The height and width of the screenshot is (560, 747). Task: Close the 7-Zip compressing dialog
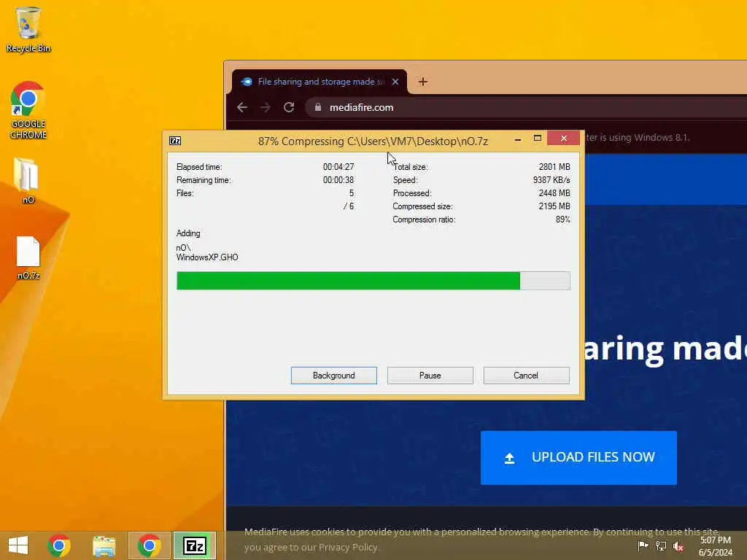click(x=564, y=138)
